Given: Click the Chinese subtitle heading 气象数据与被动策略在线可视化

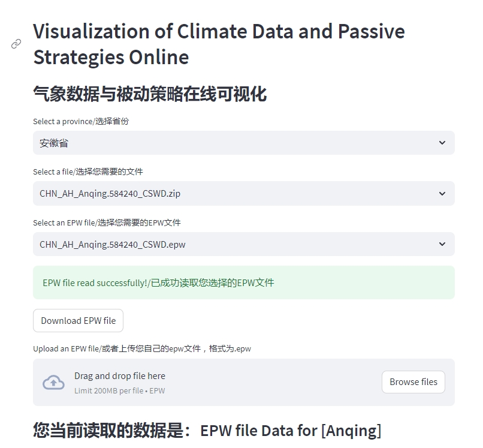Looking at the screenshot, I should pyautogui.click(x=151, y=94).
